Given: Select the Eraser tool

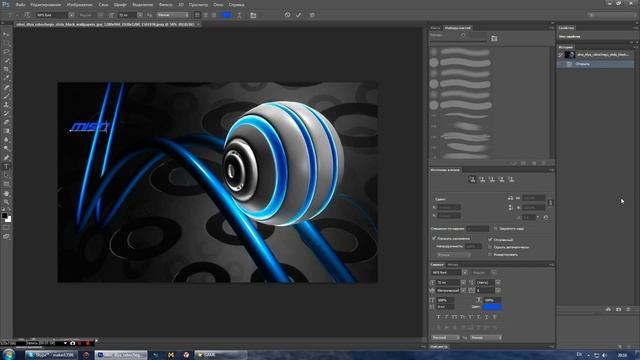Looking at the screenshot, I should (x=6, y=122).
